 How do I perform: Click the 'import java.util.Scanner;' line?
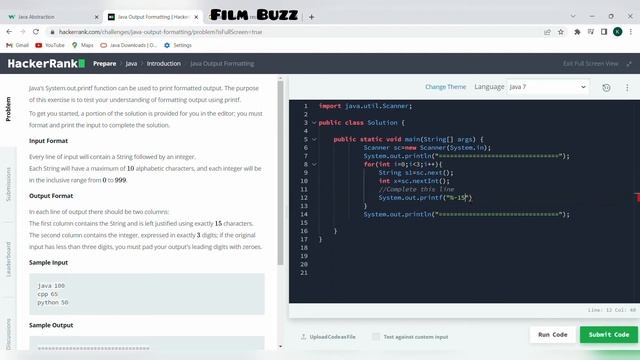[x=365, y=106]
